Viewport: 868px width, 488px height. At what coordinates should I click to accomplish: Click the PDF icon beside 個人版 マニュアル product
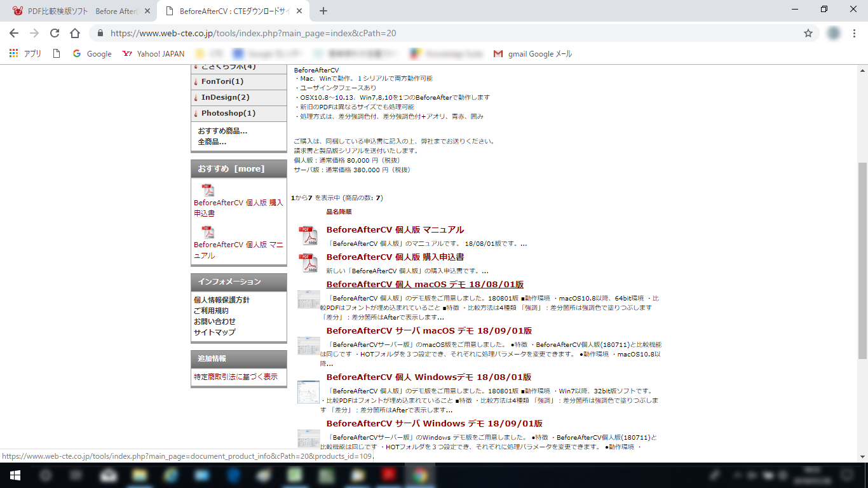click(x=309, y=236)
